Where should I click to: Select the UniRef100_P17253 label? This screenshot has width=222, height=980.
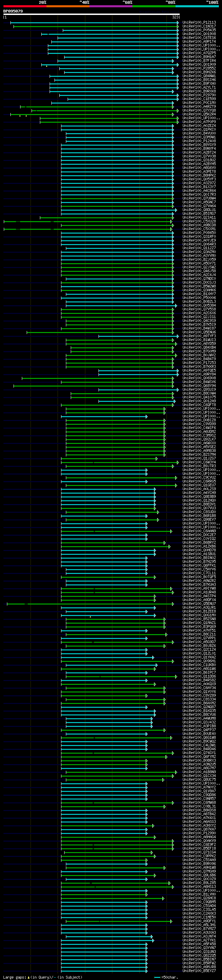click(199, 363)
